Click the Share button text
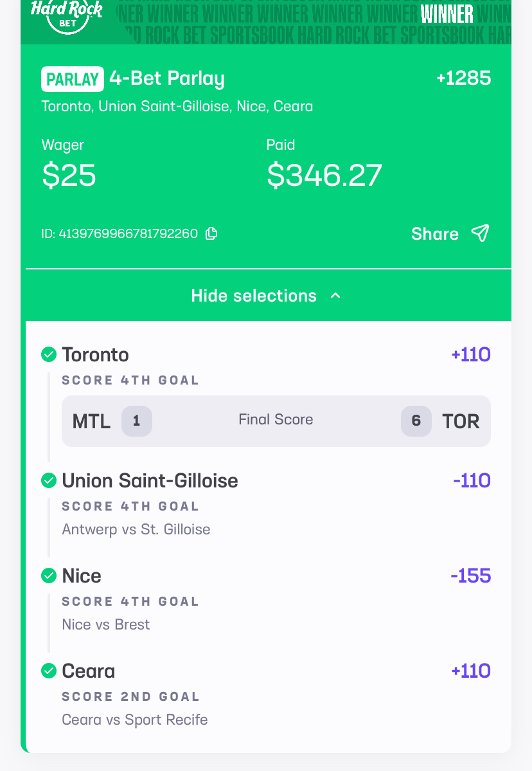 point(435,233)
